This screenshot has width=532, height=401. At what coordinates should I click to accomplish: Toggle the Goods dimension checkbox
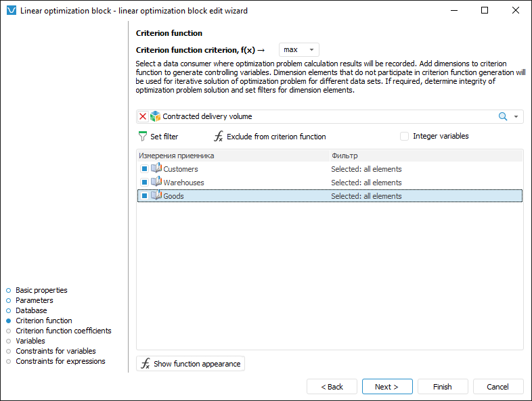click(x=144, y=196)
